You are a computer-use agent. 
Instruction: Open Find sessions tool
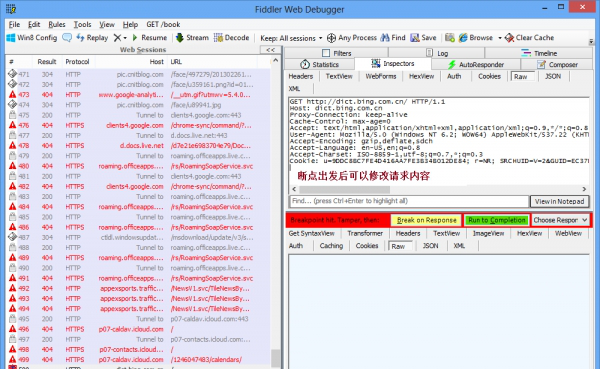pyautogui.click(x=393, y=38)
